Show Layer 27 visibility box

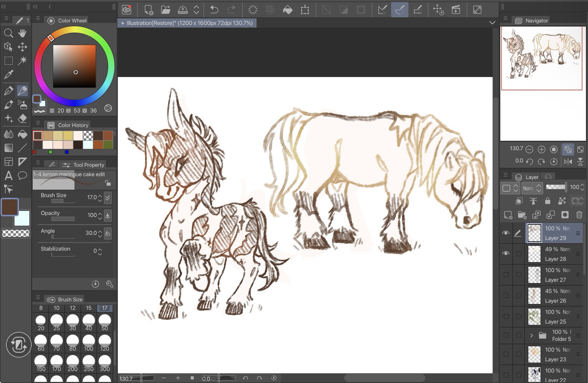506,275
